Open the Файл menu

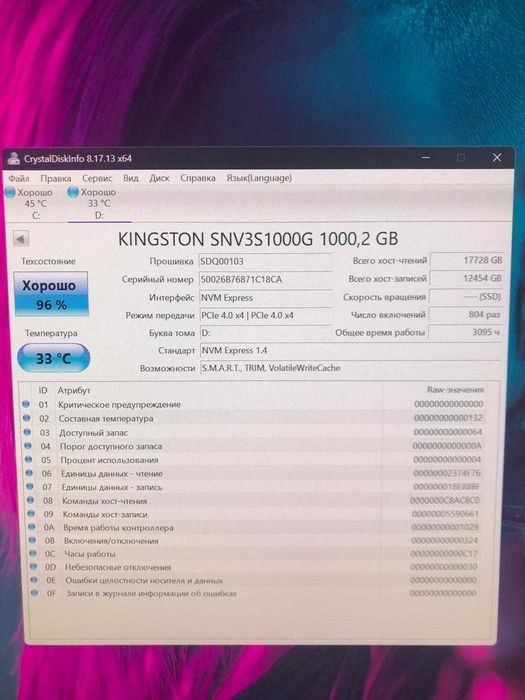pos(19,179)
